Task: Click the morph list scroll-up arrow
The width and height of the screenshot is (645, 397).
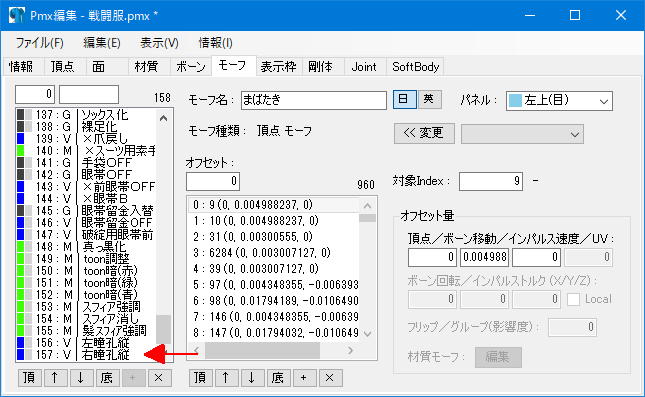Action: [164, 118]
